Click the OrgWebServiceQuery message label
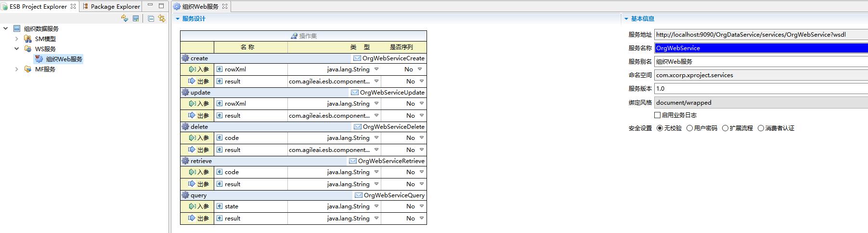 pyautogui.click(x=394, y=195)
